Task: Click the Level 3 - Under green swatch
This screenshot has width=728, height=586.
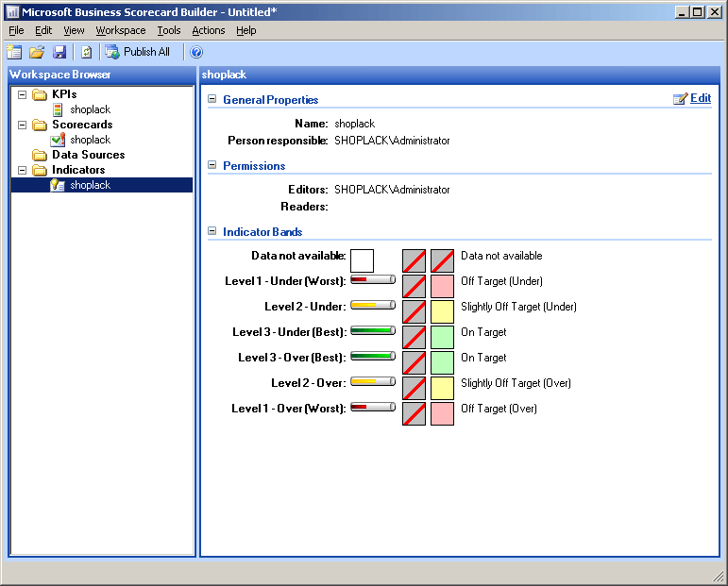Action: click(443, 337)
